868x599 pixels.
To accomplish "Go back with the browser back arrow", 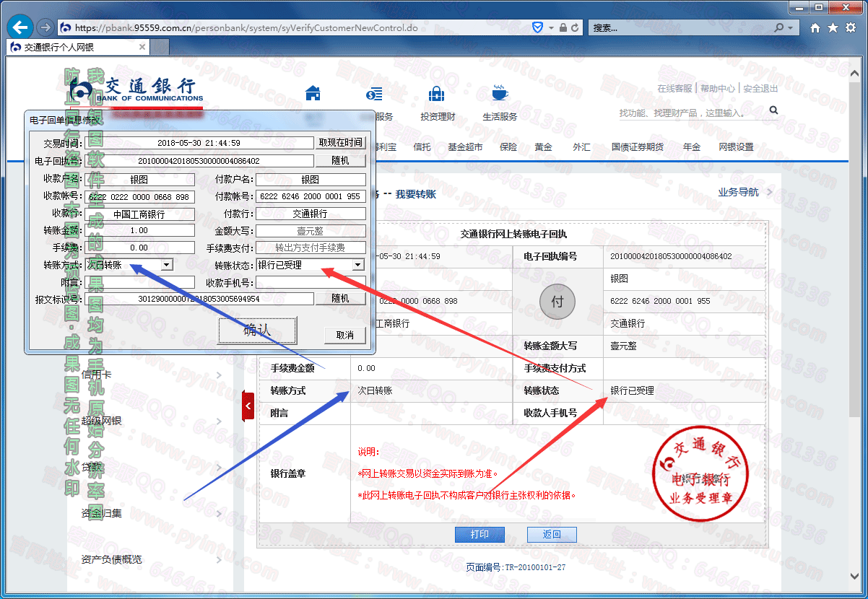I will pos(20,27).
